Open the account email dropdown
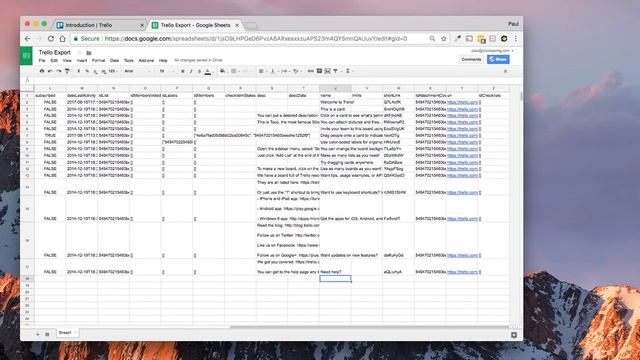This screenshot has width=640, height=360. 492,51
